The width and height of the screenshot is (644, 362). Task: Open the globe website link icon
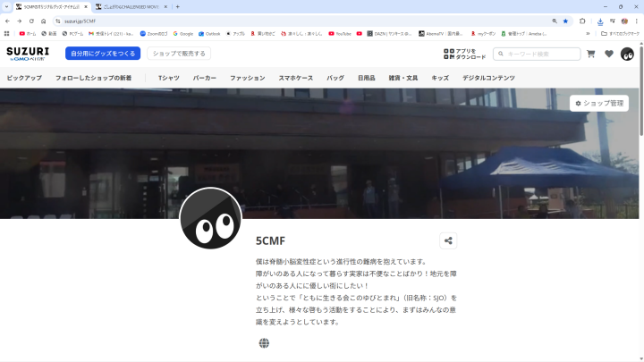coord(264,343)
